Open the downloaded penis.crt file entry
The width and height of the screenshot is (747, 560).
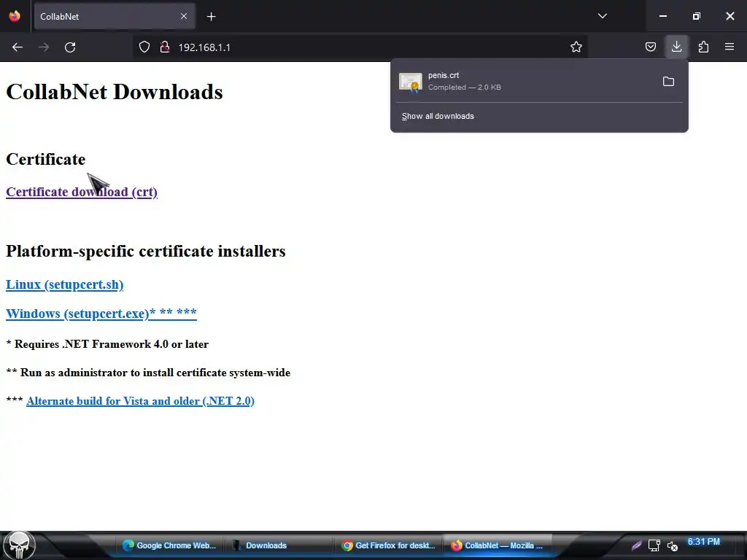coord(524,82)
